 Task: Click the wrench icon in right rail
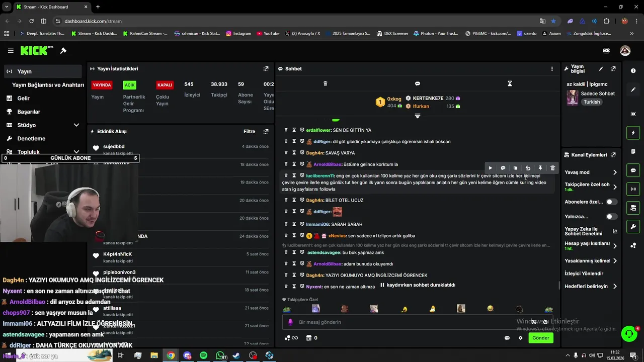point(633,227)
